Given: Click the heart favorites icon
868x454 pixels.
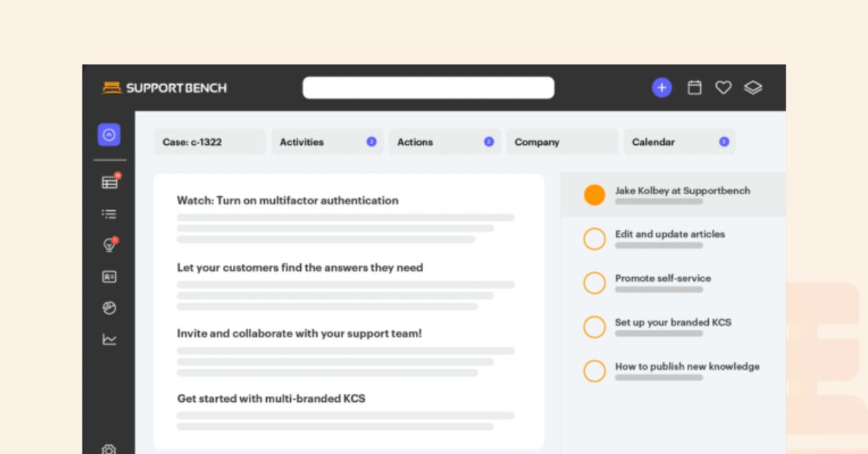Looking at the screenshot, I should click(723, 88).
